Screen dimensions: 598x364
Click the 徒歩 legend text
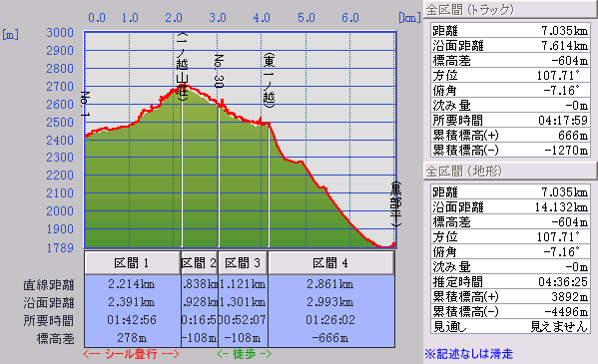coord(245,354)
